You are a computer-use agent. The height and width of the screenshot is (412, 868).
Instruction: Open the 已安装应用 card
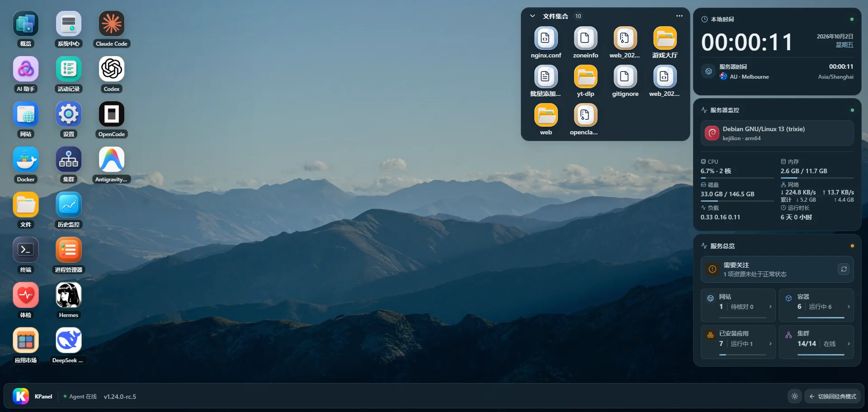tap(738, 342)
